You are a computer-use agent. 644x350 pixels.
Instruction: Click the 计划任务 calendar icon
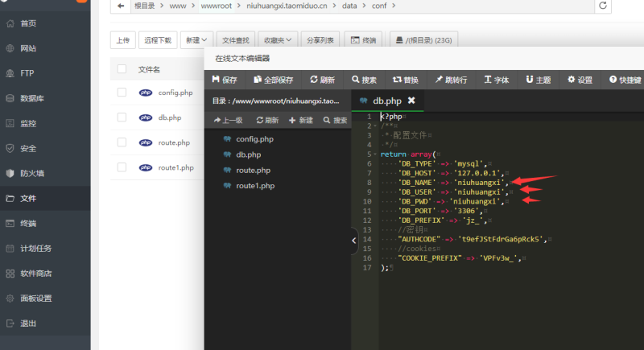click(10, 249)
